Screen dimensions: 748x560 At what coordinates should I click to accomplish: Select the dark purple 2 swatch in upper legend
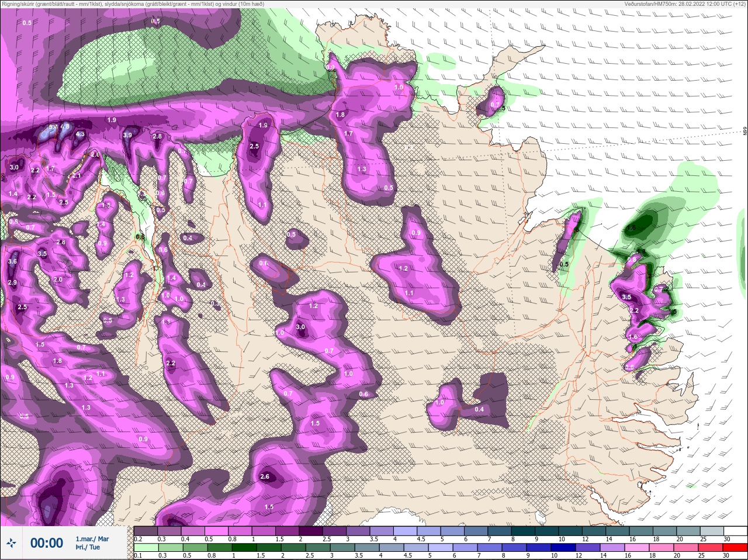[x=311, y=530]
